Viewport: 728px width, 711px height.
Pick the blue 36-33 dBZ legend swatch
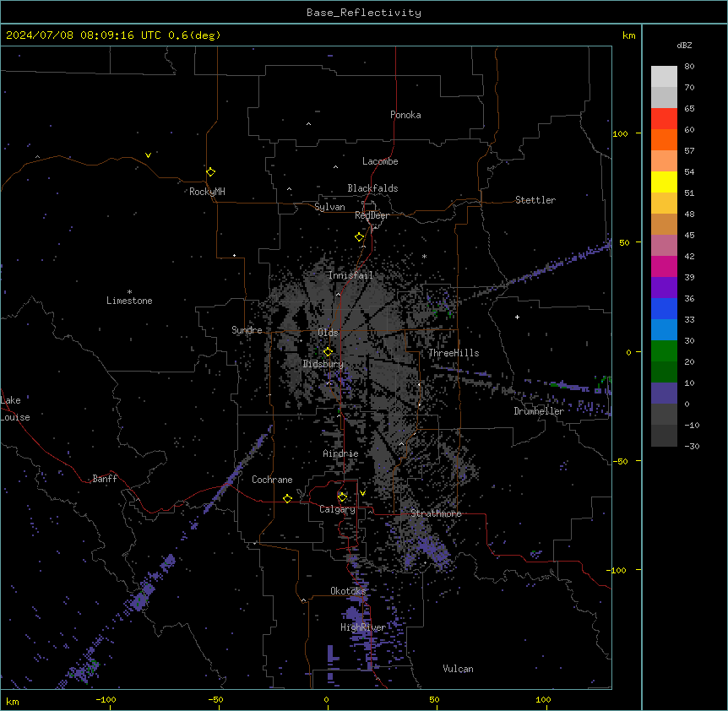point(664,308)
